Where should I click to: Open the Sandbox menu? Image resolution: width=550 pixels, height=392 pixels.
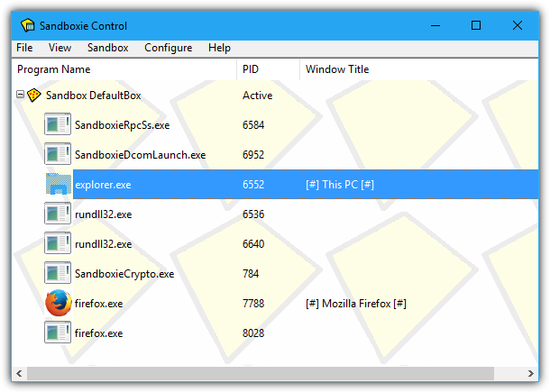pos(107,48)
